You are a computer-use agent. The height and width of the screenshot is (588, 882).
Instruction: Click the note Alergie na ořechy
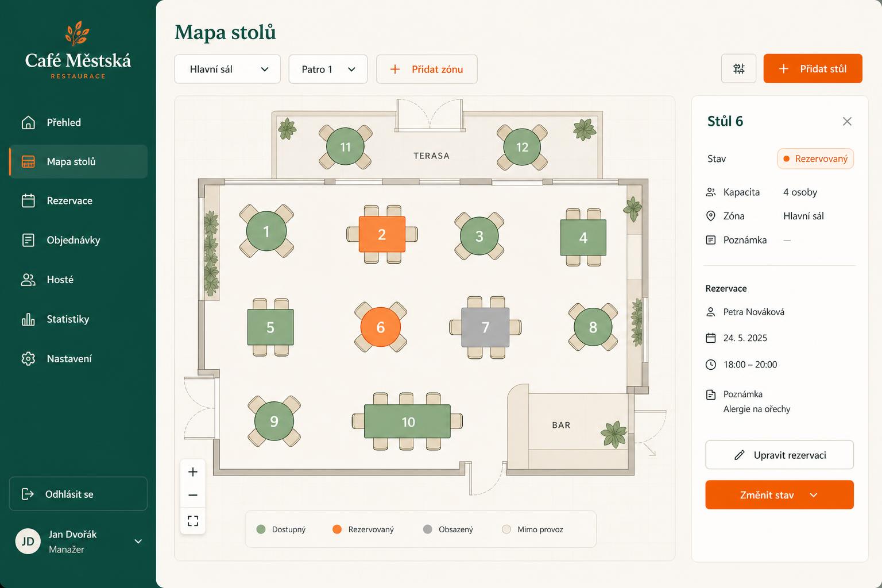[x=757, y=409]
